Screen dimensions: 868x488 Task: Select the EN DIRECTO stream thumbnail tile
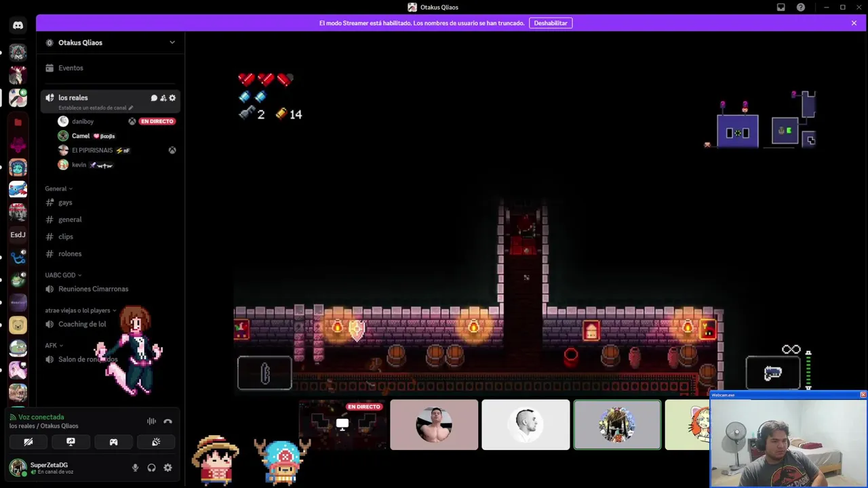(342, 425)
